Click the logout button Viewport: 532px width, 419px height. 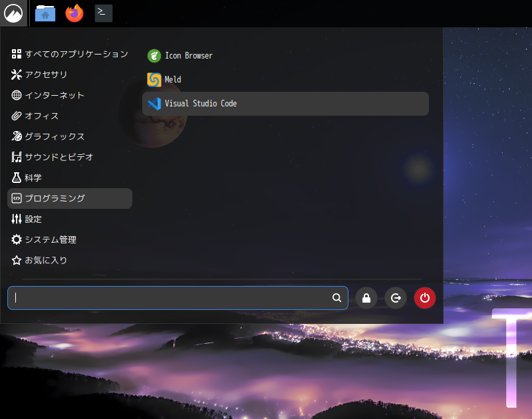pyautogui.click(x=395, y=298)
